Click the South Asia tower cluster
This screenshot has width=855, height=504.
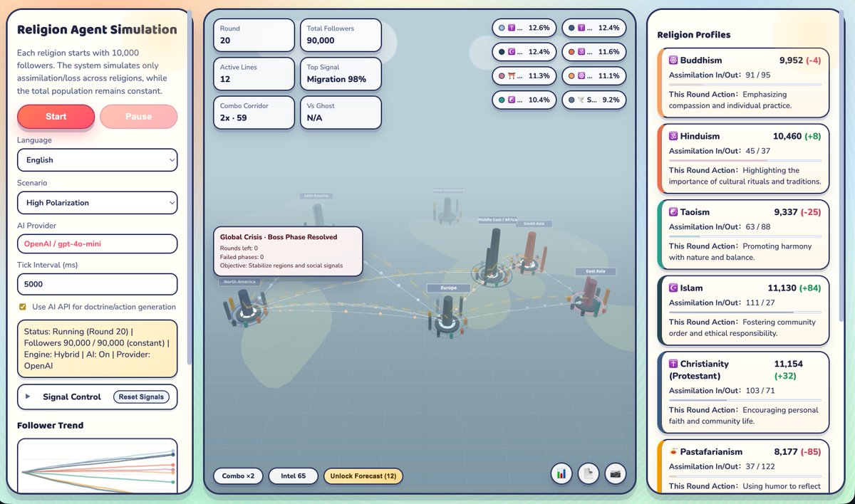(531, 254)
